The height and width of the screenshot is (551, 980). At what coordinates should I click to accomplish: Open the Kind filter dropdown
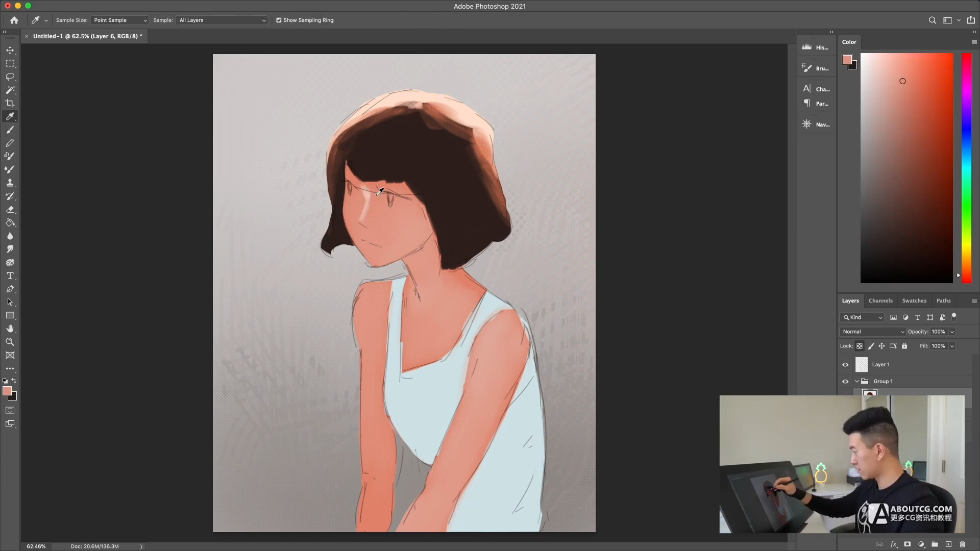[862, 317]
